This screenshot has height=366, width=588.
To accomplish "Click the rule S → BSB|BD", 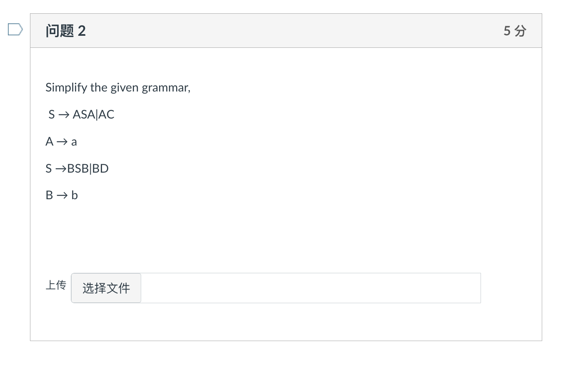I will 77,168.
